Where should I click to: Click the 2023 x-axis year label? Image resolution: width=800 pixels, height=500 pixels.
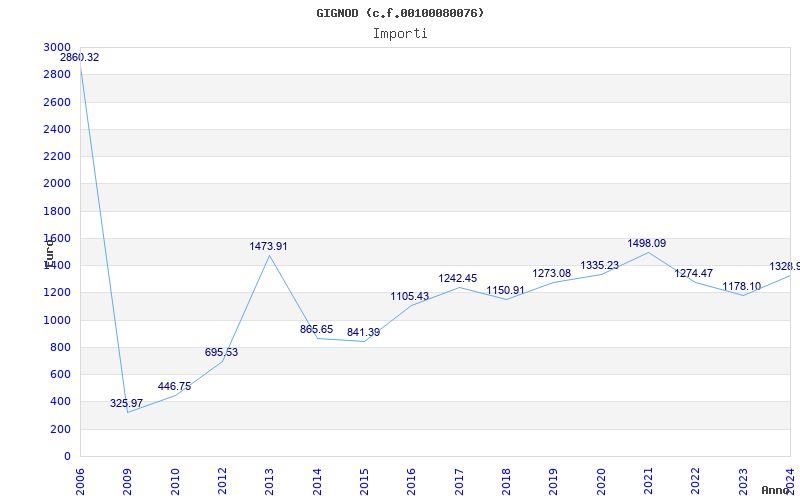click(743, 482)
